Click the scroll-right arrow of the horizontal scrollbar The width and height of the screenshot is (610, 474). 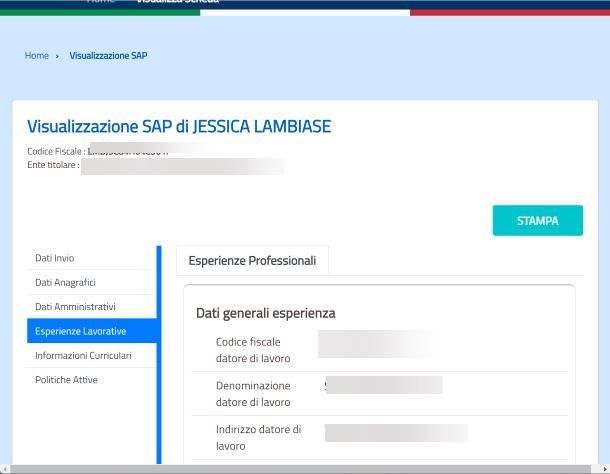[x=605, y=469]
